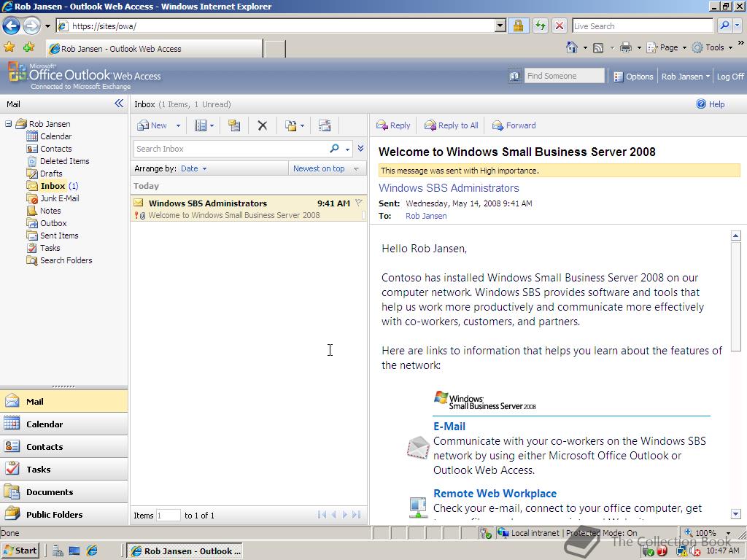Go to the last page of items
Screen dimensions: 747x560
coord(356,515)
